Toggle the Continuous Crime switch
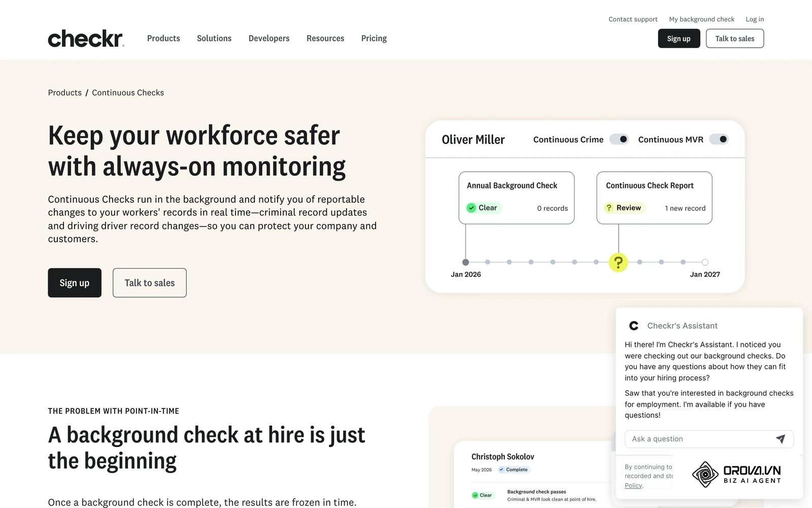This screenshot has width=812, height=508. [619, 139]
